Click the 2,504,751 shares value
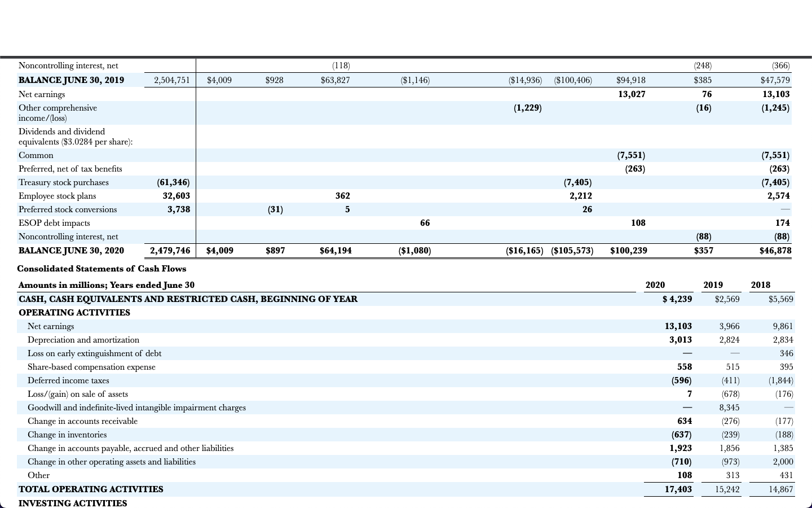The height and width of the screenshot is (508, 812). click(172, 80)
